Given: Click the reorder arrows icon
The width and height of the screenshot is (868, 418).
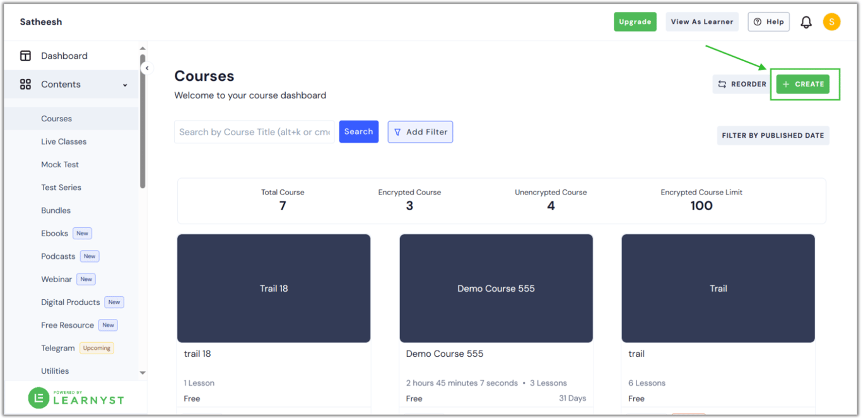Looking at the screenshot, I should point(720,83).
